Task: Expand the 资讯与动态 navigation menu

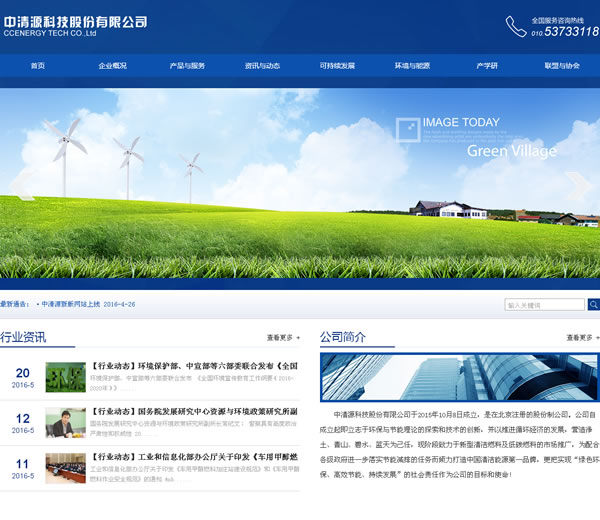Action: 262,66
